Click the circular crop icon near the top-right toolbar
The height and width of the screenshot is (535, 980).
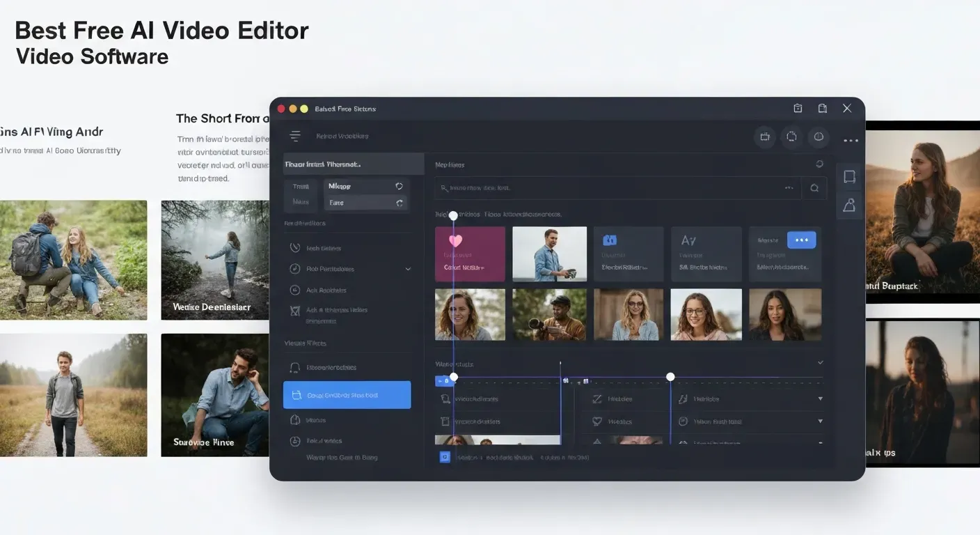[791, 137]
